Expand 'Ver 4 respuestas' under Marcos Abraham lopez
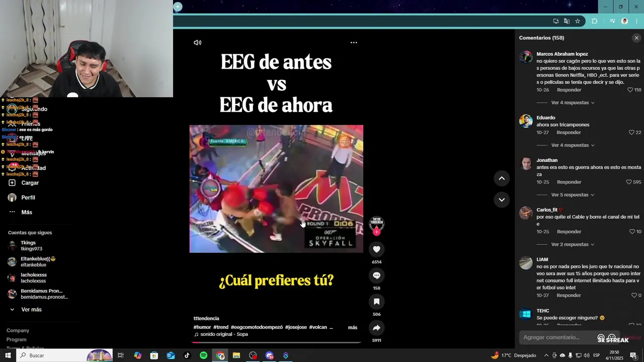This screenshot has width=644, height=362. [573, 103]
